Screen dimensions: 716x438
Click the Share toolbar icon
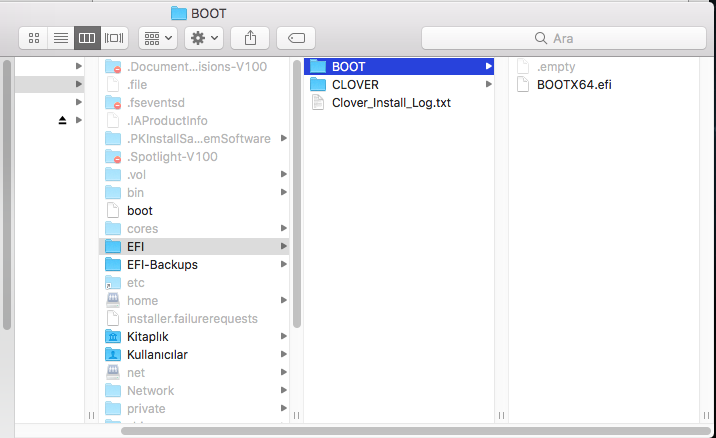tap(250, 38)
